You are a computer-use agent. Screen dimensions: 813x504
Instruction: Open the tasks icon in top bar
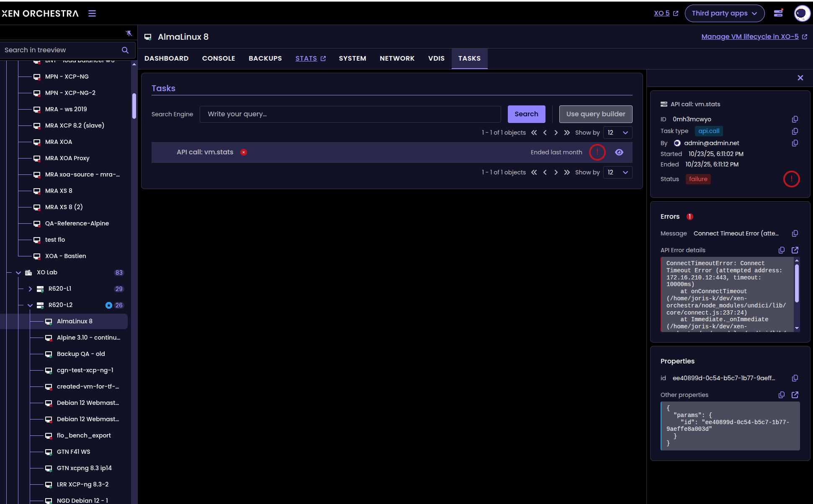[x=778, y=13]
